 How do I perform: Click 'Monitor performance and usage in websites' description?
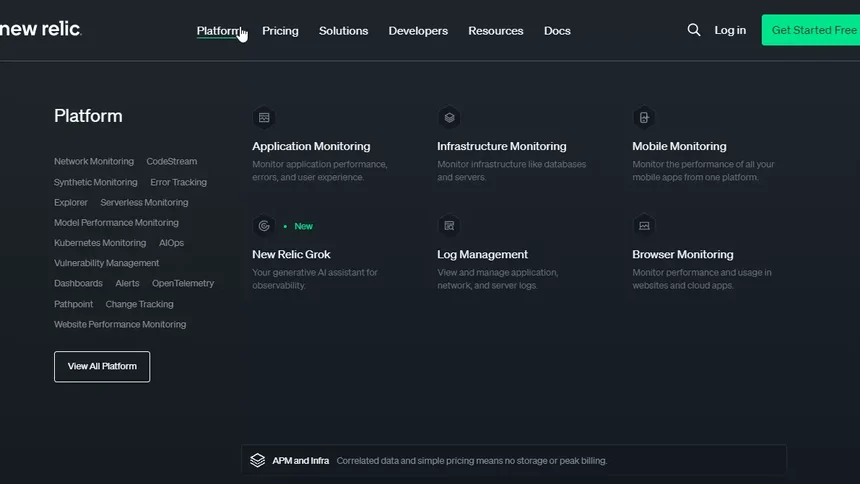coord(701,279)
